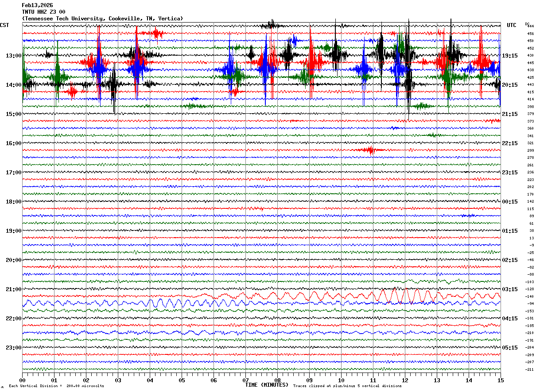Click the TIME (MINUTES) axis title

(267, 385)
